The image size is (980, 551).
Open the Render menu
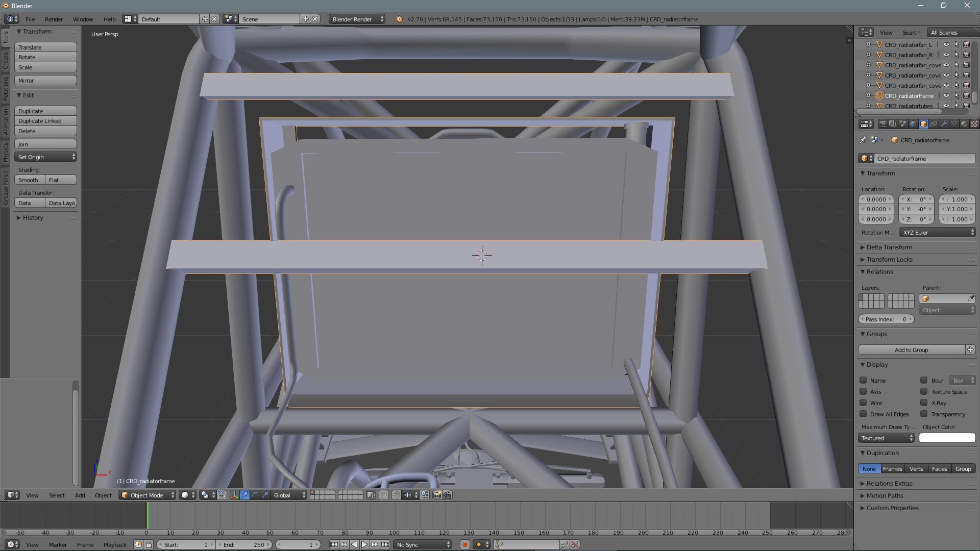[54, 19]
